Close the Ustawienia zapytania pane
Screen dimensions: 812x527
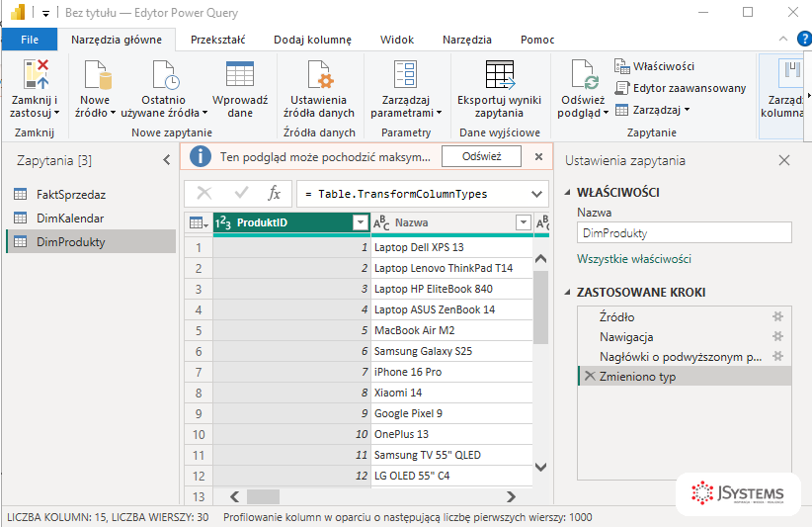[x=784, y=160]
